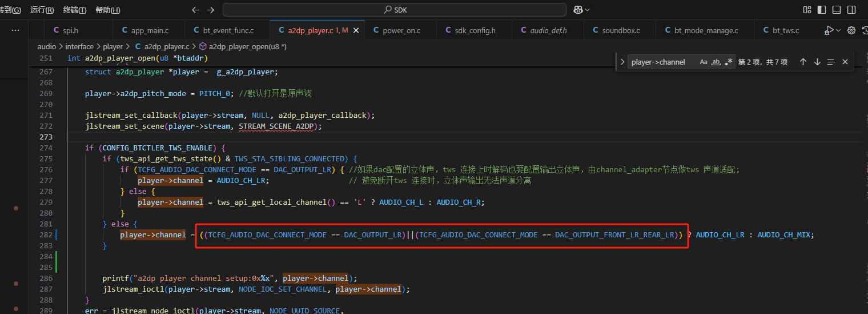Toggle the bottom panel visibility
868x314 pixels.
pos(837,10)
